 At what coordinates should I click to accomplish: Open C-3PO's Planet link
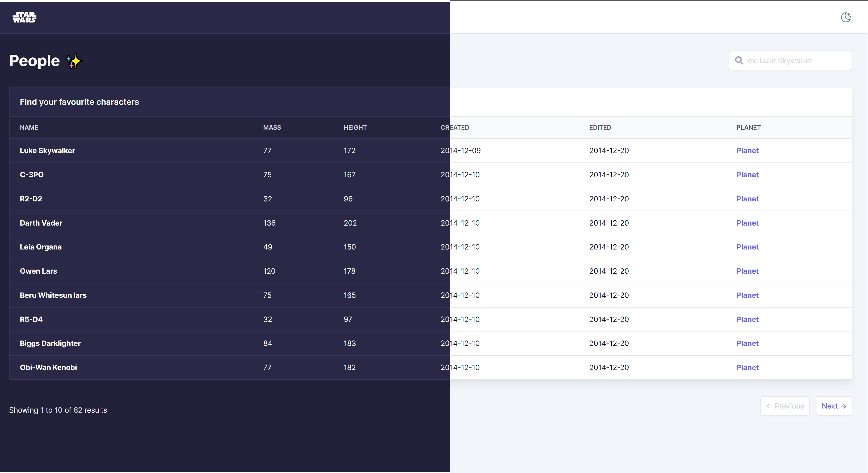tap(747, 175)
